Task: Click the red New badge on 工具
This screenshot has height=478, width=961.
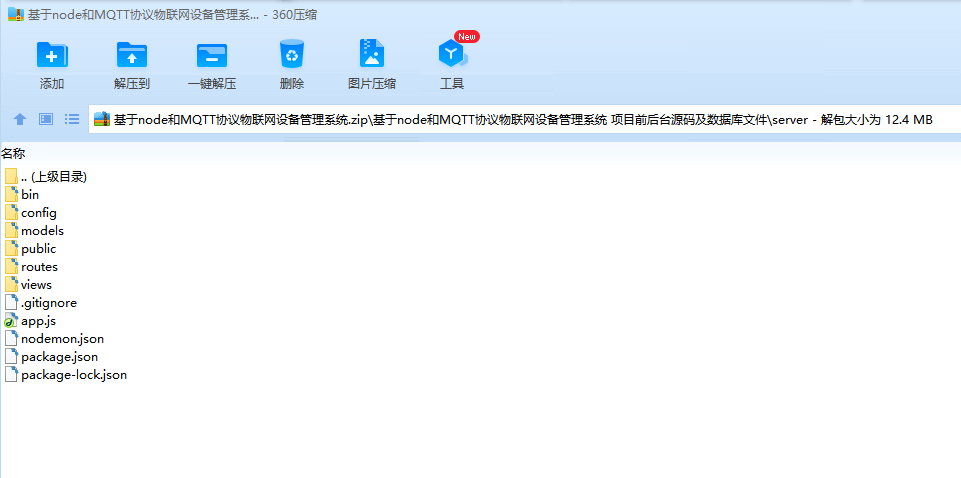Action: tap(467, 36)
